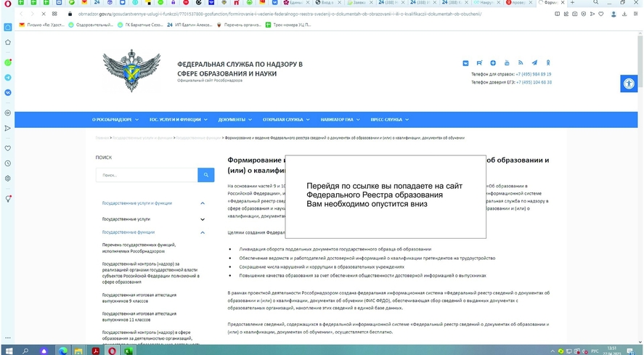644x355 pixels.
Task: Open new browser tab plus button
Action: (x=572, y=3)
